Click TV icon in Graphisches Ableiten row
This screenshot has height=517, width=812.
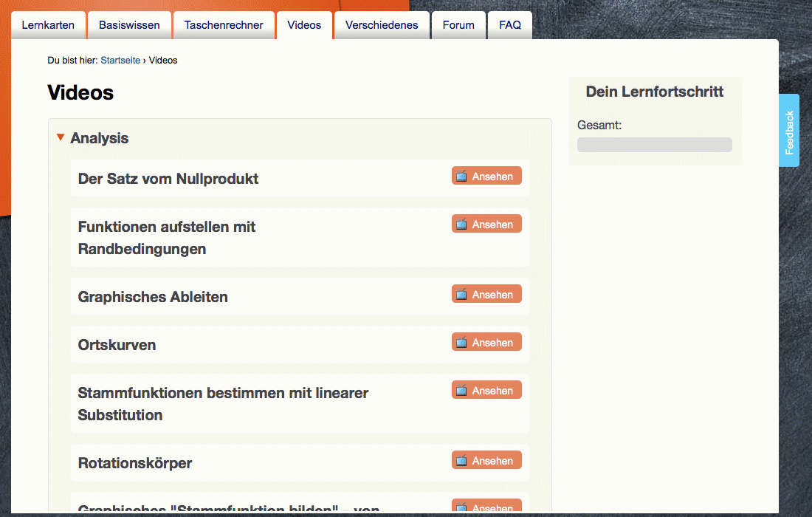[x=461, y=294]
